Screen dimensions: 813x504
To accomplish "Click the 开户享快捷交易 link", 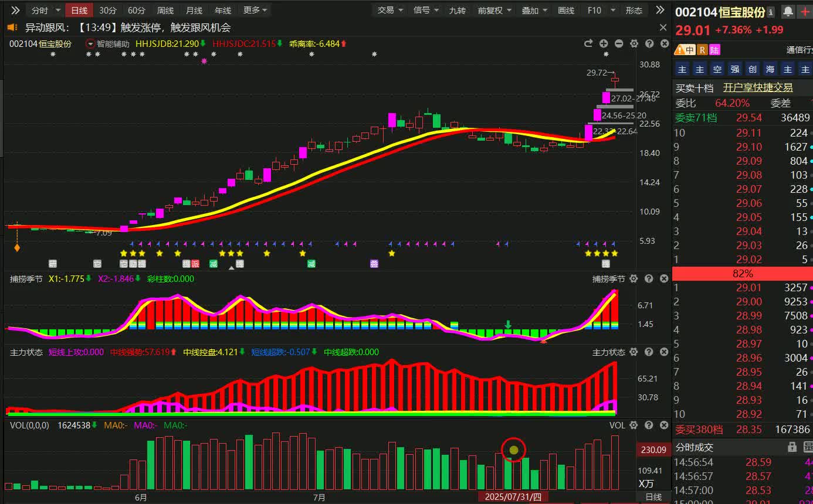I will coord(758,87).
